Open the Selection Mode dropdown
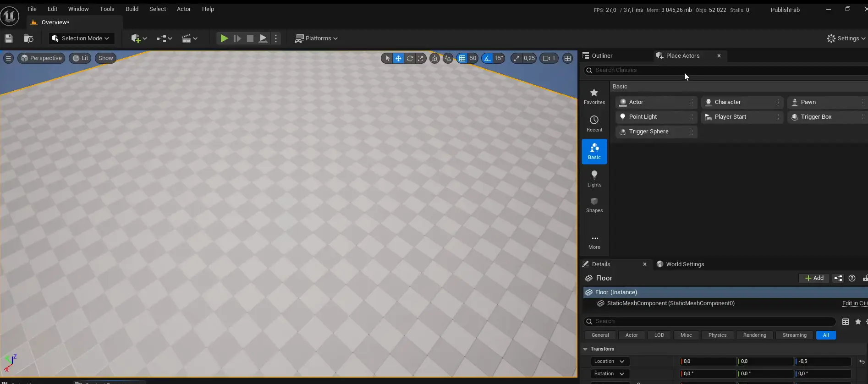 pyautogui.click(x=81, y=38)
